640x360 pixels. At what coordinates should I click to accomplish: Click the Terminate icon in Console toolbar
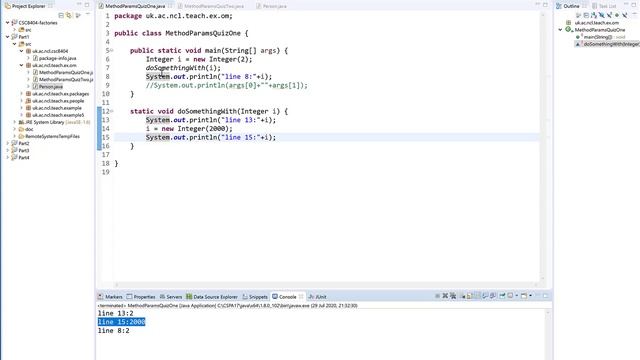[x=437, y=296]
